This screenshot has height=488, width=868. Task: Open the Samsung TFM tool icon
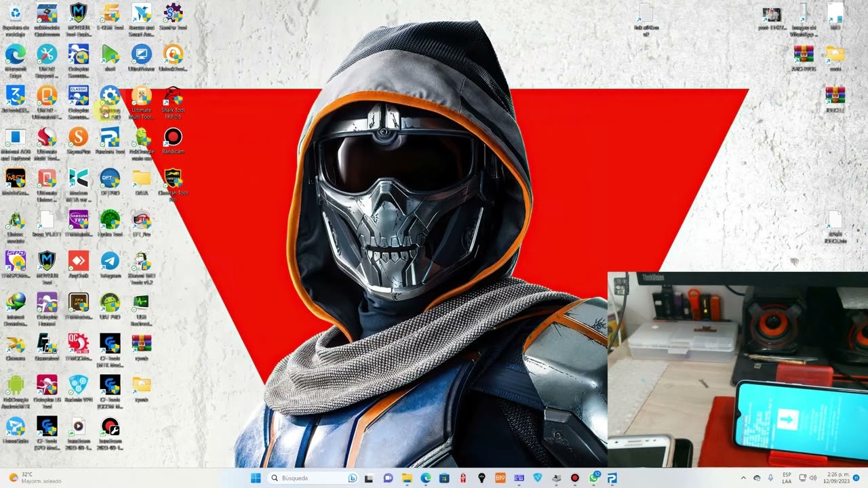78,224
